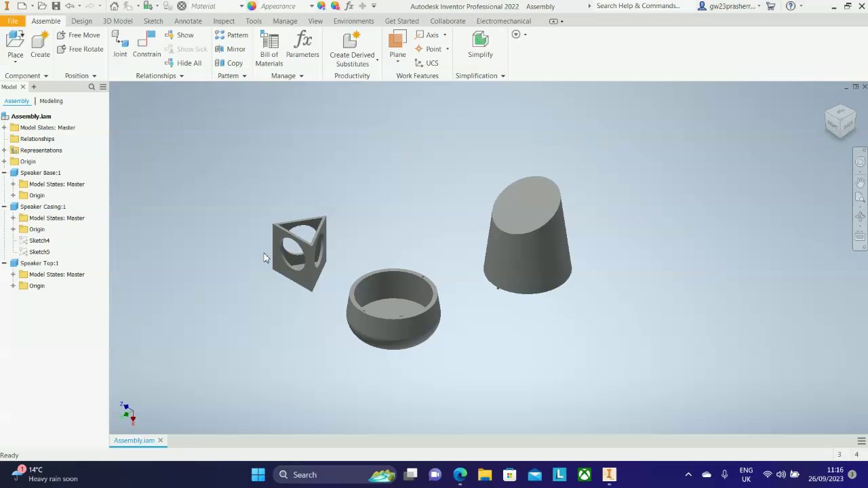Screen dimensions: 868x488
Task: Select Sketch4 in the model tree
Action: click(39, 241)
